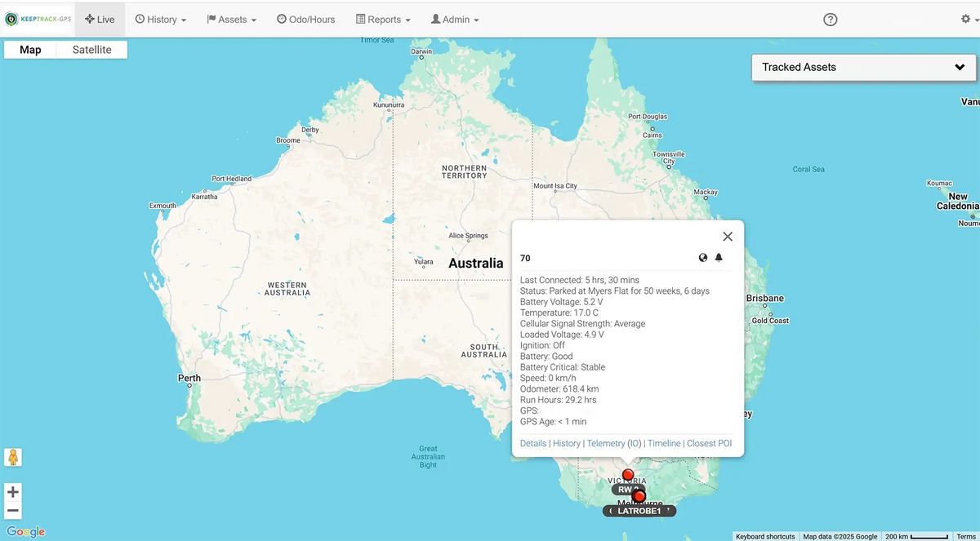Click the Status Parked at Myers Flat line
This screenshot has width=980, height=541.
click(615, 291)
